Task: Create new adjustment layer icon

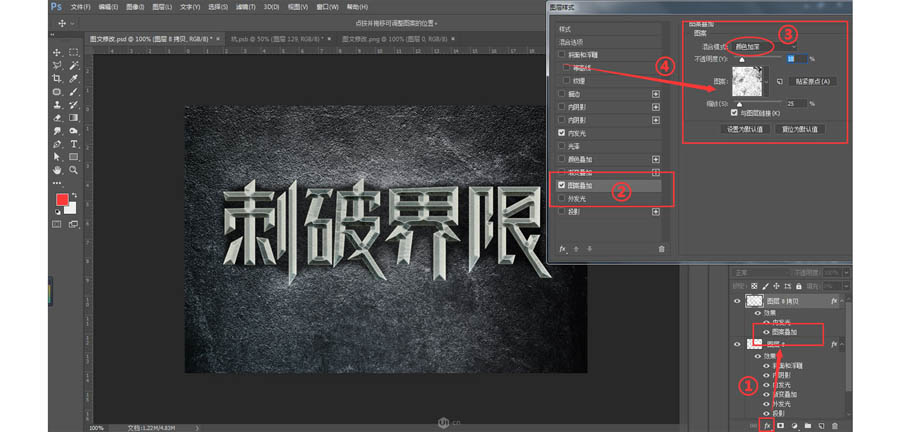Action: tap(794, 426)
